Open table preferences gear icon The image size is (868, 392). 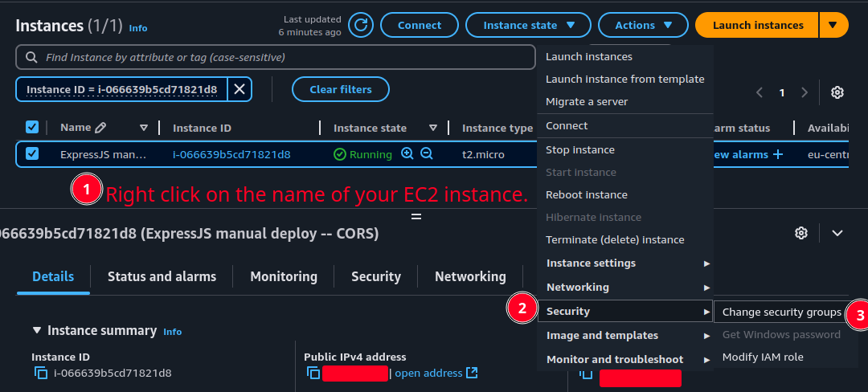pyautogui.click(x=837, y=92)
